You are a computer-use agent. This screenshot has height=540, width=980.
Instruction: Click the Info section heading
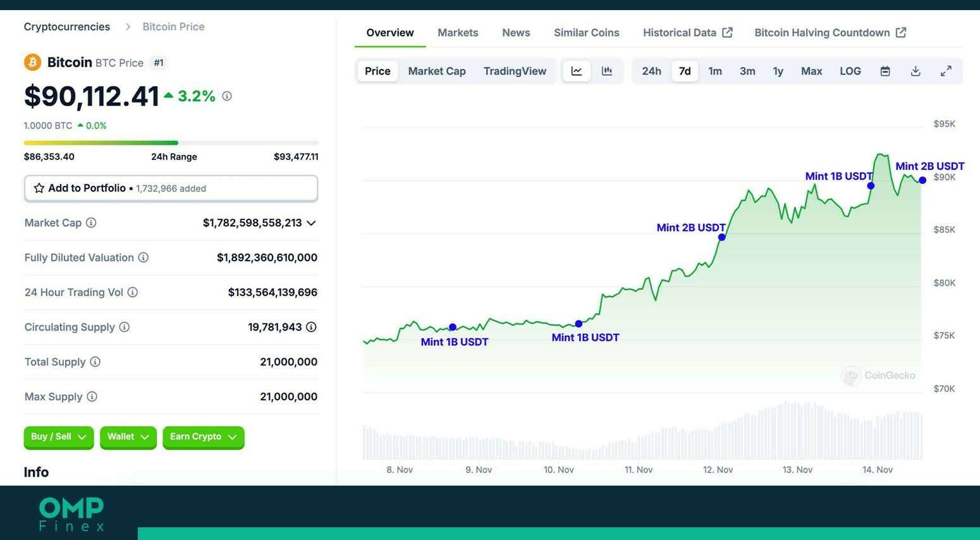click(36, 472)
